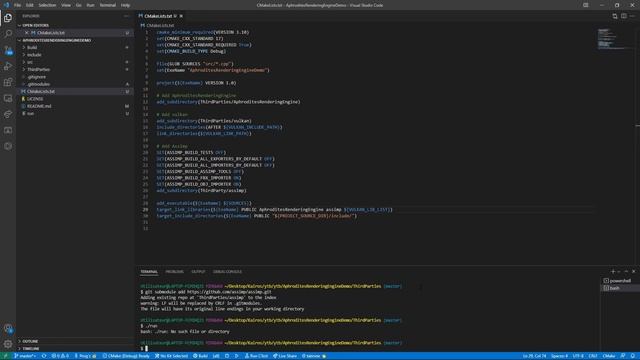
Task: Open the Remote Explorer view
Action: (x=8, y=98)
